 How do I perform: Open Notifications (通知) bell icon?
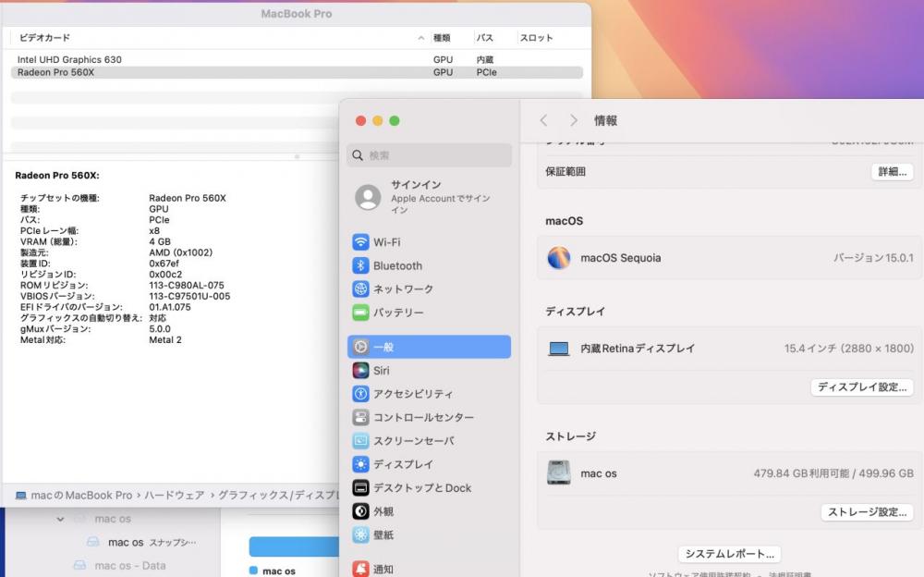coord(360,569)
